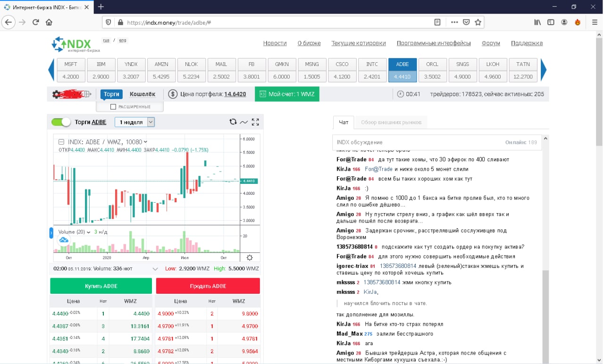
Task: Enable the Расширенные checkbox
Action: pyautogui.click(x=113, y=107)
